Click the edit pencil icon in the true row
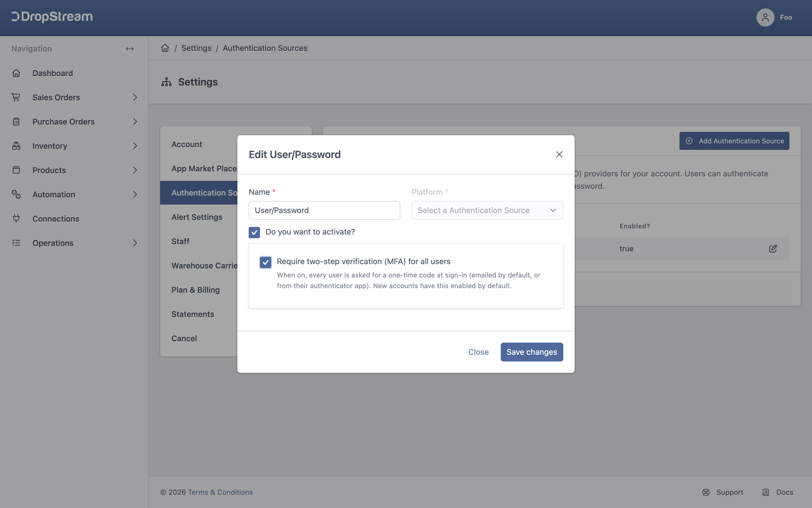The height and width of the screenshot is (508, 812). pos(773,249)
